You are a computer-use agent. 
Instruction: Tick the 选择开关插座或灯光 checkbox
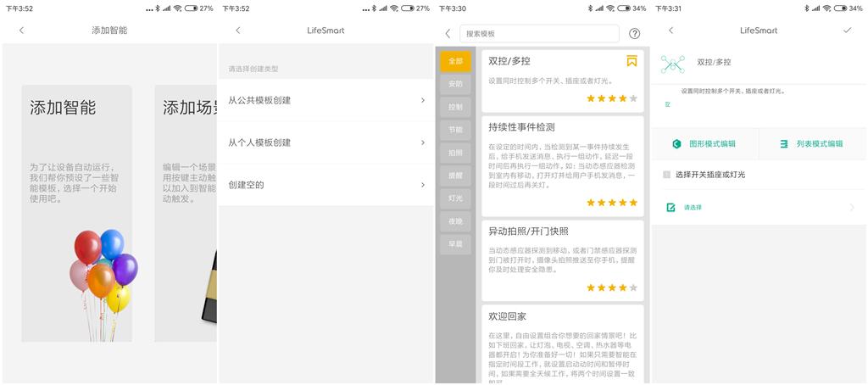[666, 175]
